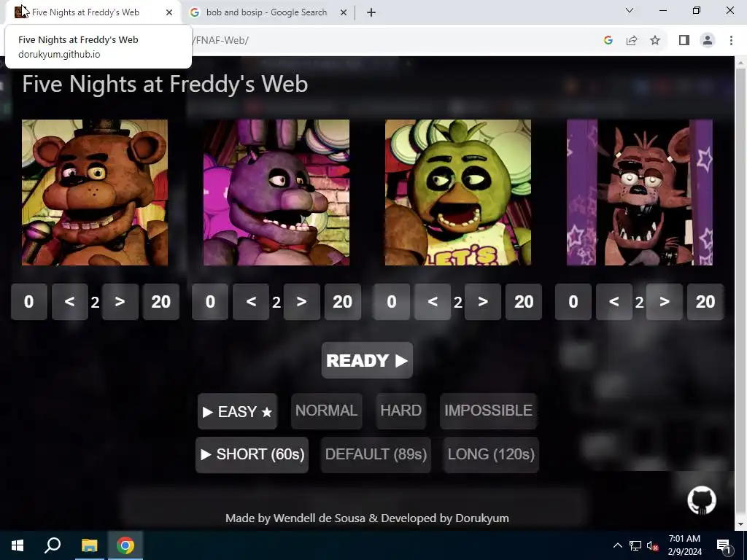The height and width of the screenshot is (560, 747).
Task: Select NORMAL difficulty
Action: click(326, 411)
